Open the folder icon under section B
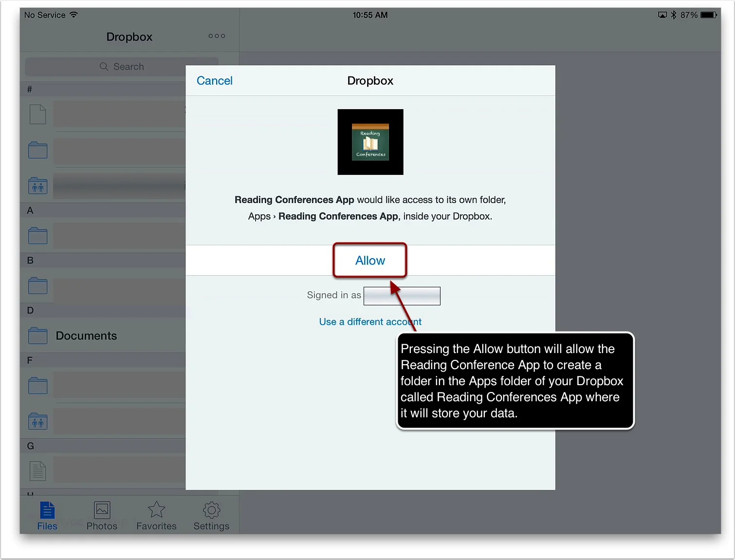The image size is (735, 560). pos(37,286)
